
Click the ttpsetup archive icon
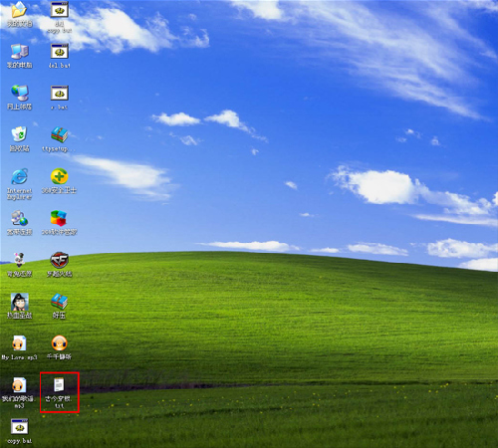pyautogui.click(x=60, y=134)
